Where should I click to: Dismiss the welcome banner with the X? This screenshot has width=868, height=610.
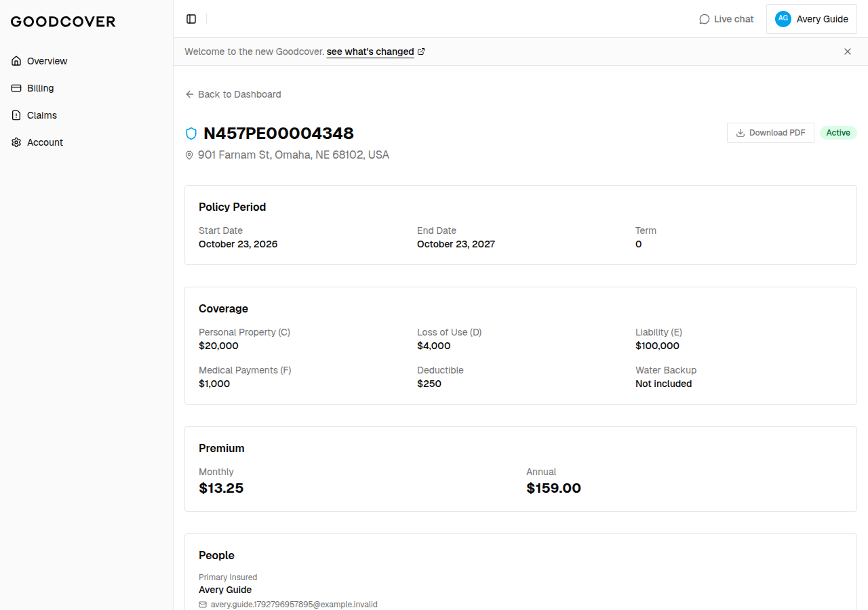[x=848, y=52]
